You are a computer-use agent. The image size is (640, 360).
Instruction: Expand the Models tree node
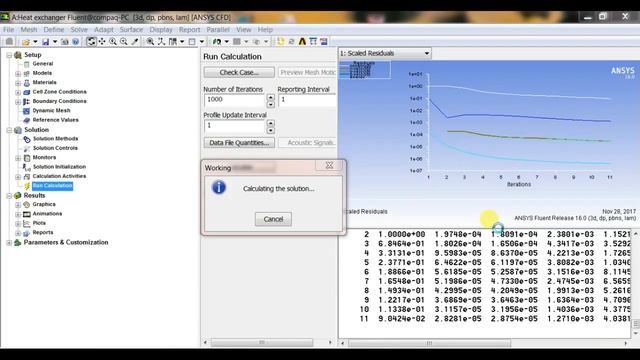pos(18,74)
